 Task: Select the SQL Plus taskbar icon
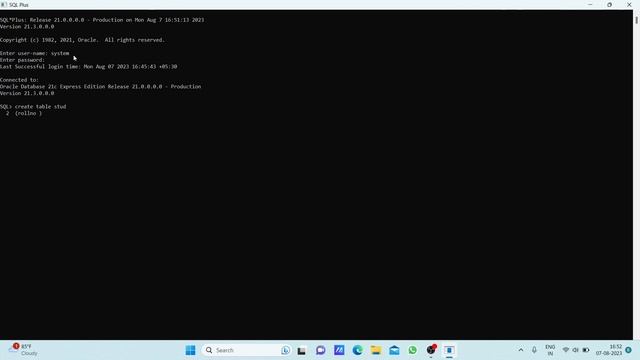(x=449, y=350)
